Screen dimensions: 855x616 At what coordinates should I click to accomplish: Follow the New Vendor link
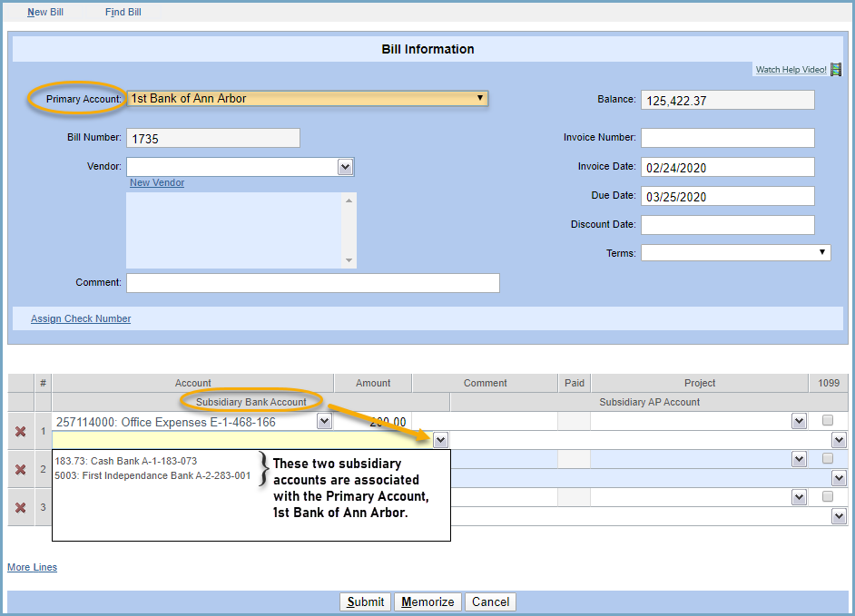pos(157,182)
